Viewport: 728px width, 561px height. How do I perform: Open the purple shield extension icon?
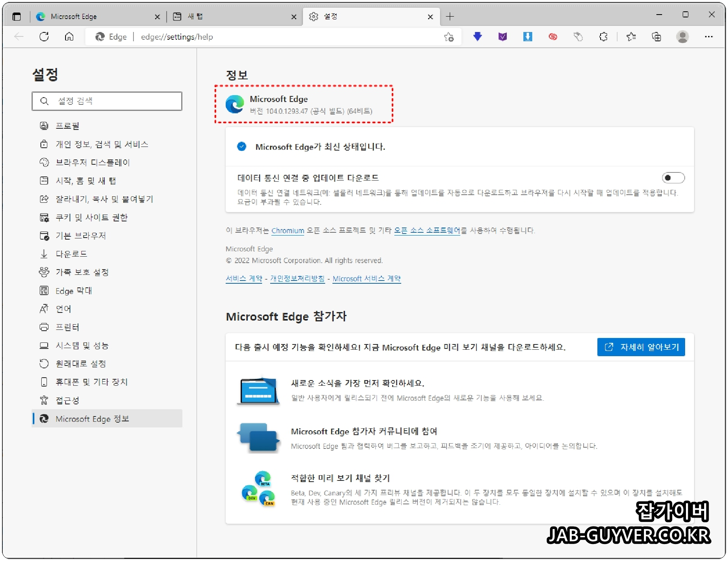(503, 37)
